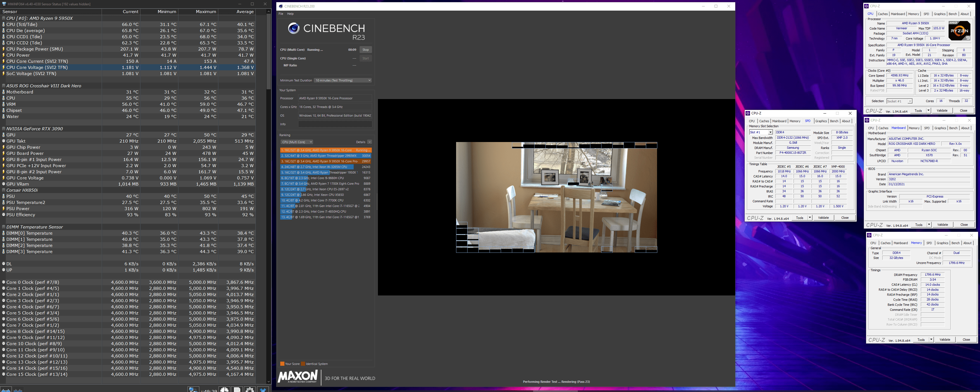Select Threadripper 2990WX ranking entry

tap(326, 156)
